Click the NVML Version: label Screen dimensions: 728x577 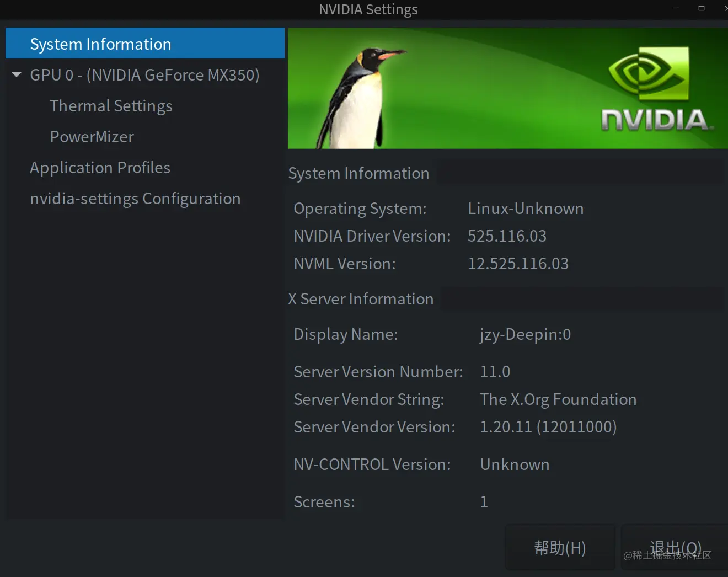point(345,264)
